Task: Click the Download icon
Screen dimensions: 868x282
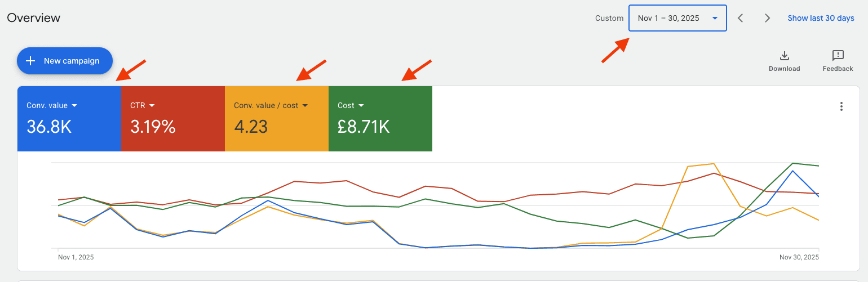Action: point(784,56)
